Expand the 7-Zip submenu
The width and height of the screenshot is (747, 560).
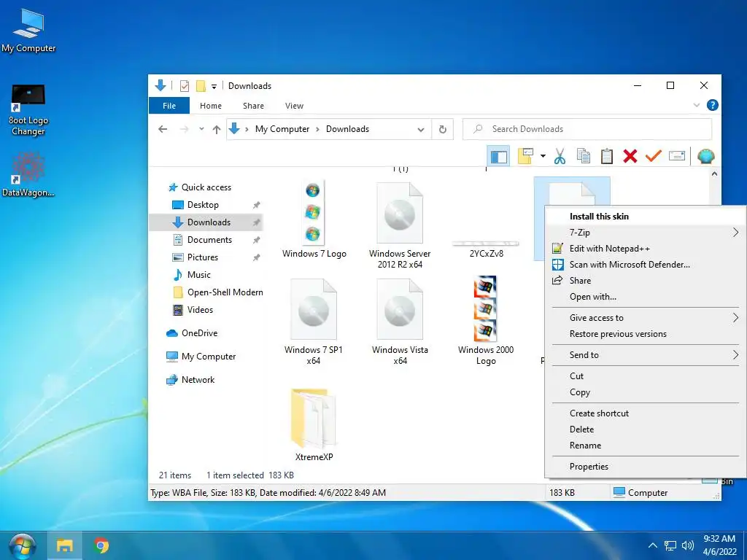point(646,233)
